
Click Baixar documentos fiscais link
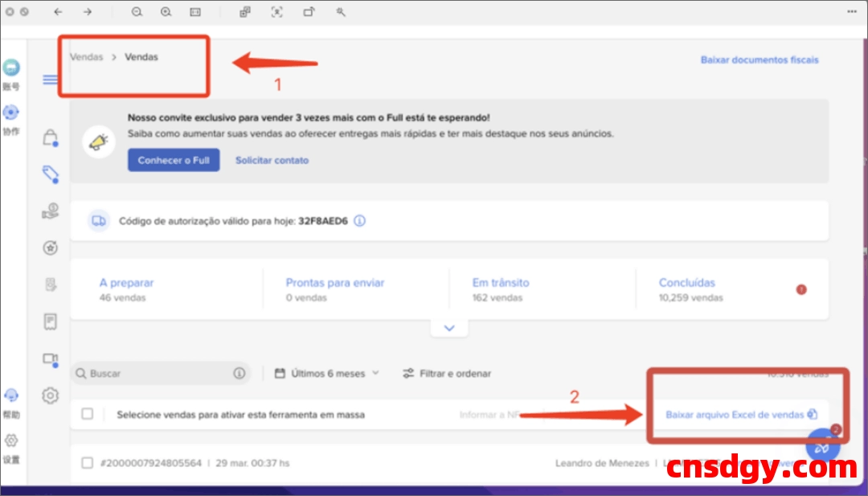point(759,59)
